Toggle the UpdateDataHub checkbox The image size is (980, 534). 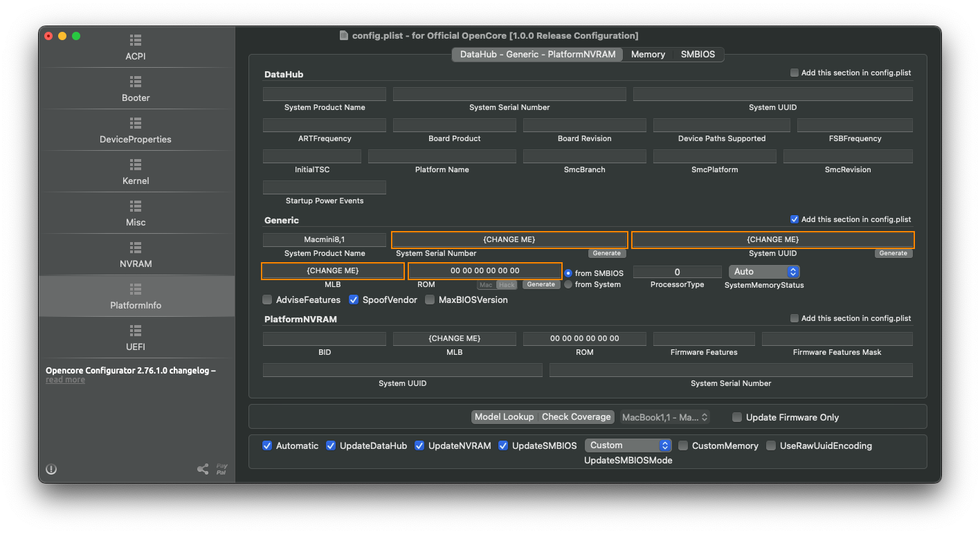click(331, 445)
